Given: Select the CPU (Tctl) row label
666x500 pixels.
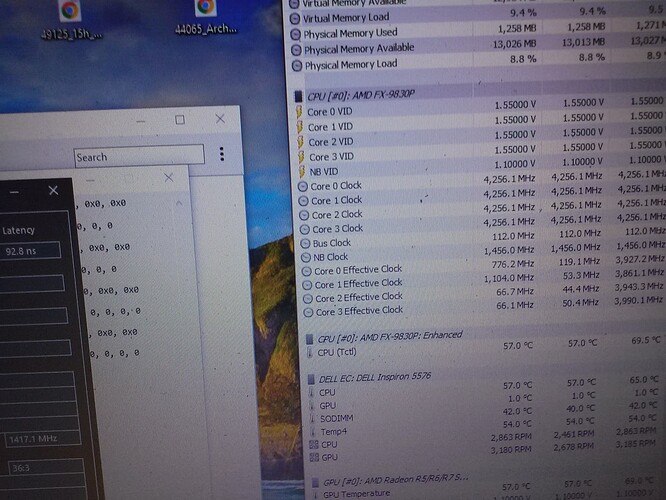Looking at the screenshot, I should pyautogui.click(x=337, y=352).
